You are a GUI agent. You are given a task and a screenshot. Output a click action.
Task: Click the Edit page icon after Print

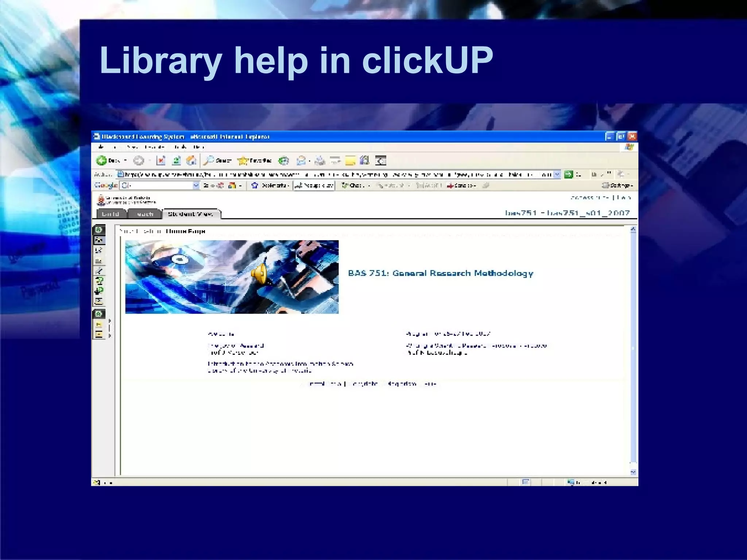(x=335, y=160)
